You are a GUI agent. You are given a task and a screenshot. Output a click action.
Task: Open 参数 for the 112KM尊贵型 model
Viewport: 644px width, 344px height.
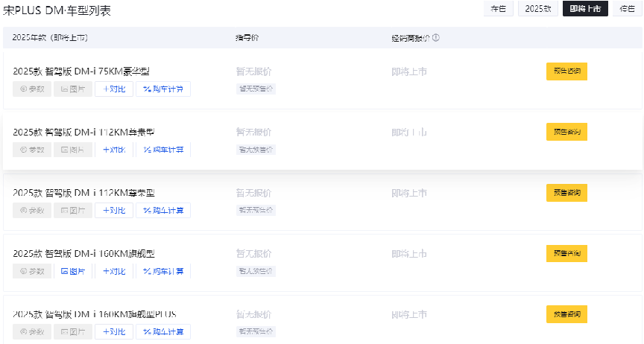coord(32,150)
